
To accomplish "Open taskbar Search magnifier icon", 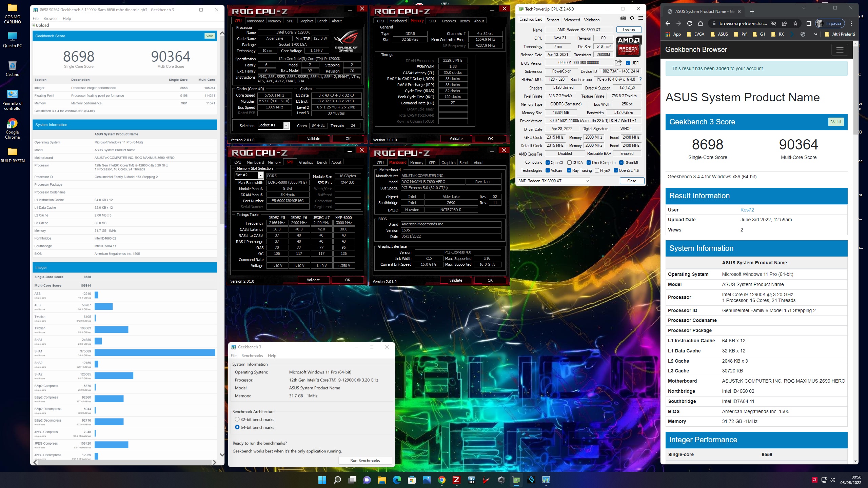I will pyautogui.click(x=337, y=480).
